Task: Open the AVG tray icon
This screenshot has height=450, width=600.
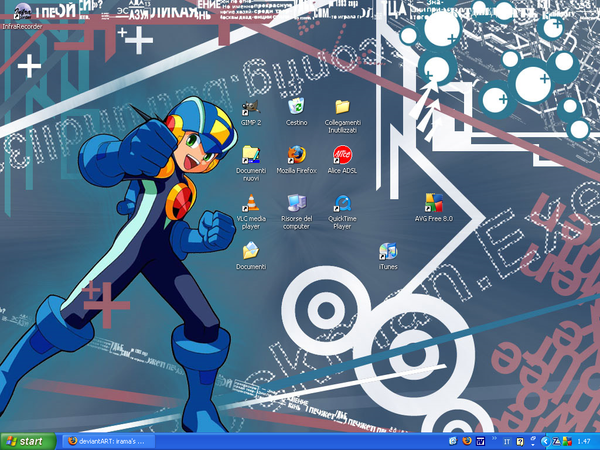Action: (x=567, y=442)
